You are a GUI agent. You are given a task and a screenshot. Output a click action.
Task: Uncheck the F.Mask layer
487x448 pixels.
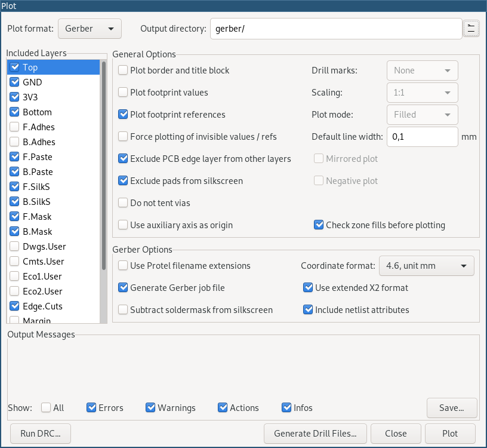pyautogui.click(x=14, y=216)
